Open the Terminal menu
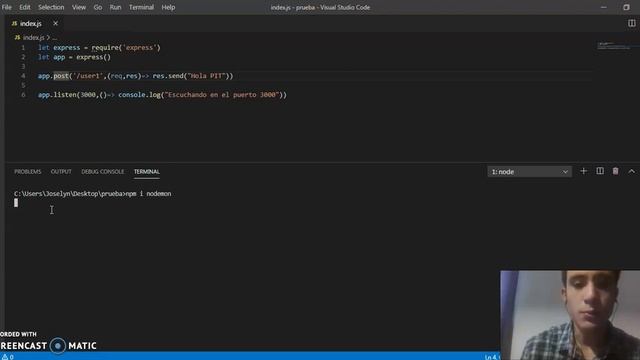Image resolution: width=640 pixels, height=360 pixels. click(x=141, y=7)
